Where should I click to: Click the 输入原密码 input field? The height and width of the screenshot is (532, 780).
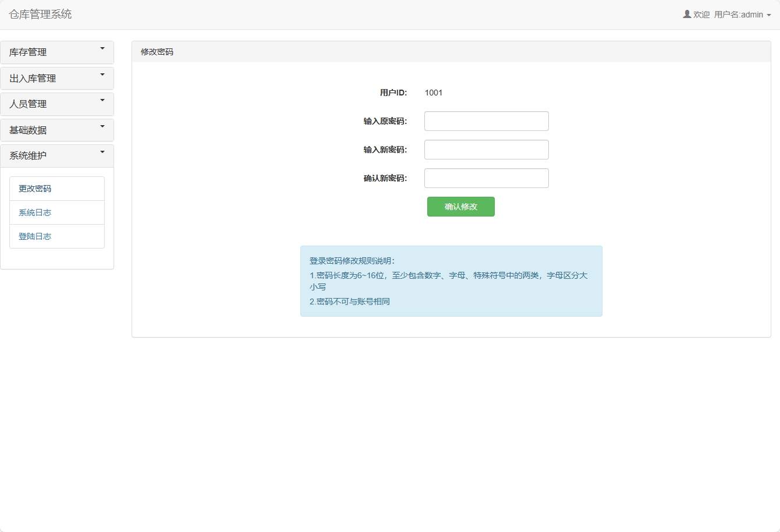pyautogui.click(x=486, y=120)
